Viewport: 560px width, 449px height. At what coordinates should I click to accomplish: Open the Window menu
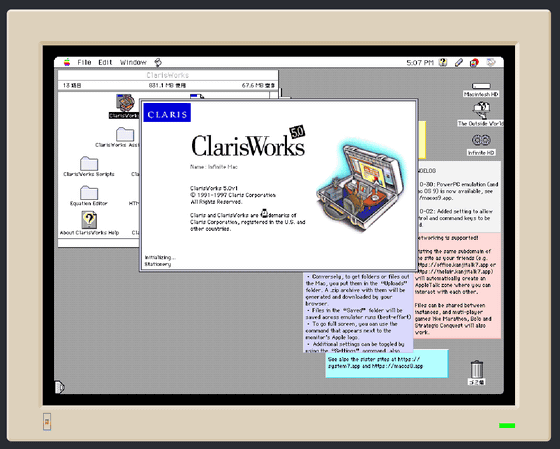point(133,63)
